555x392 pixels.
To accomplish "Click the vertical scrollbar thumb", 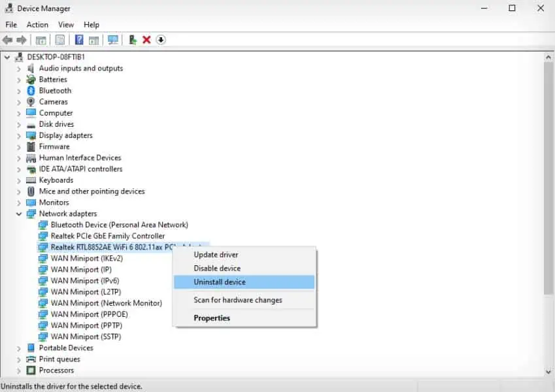I will click(x=548, y=178).
